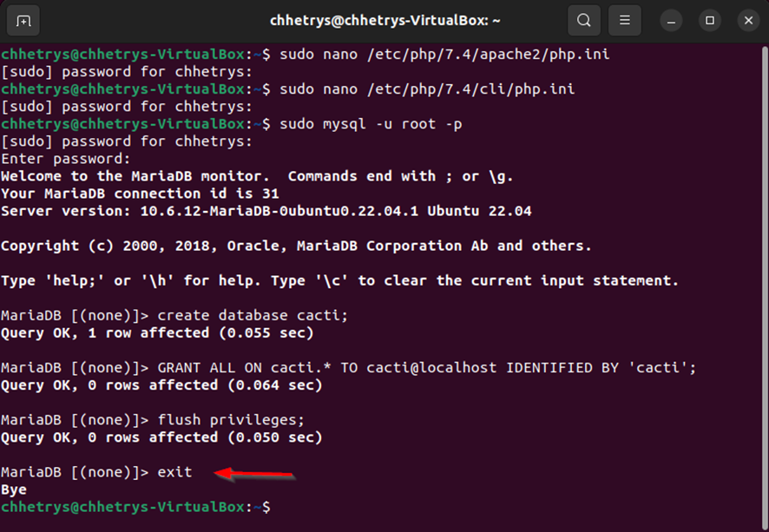
Task: Click the 'flush privileges;' command
Action: (x=231, y=420)
